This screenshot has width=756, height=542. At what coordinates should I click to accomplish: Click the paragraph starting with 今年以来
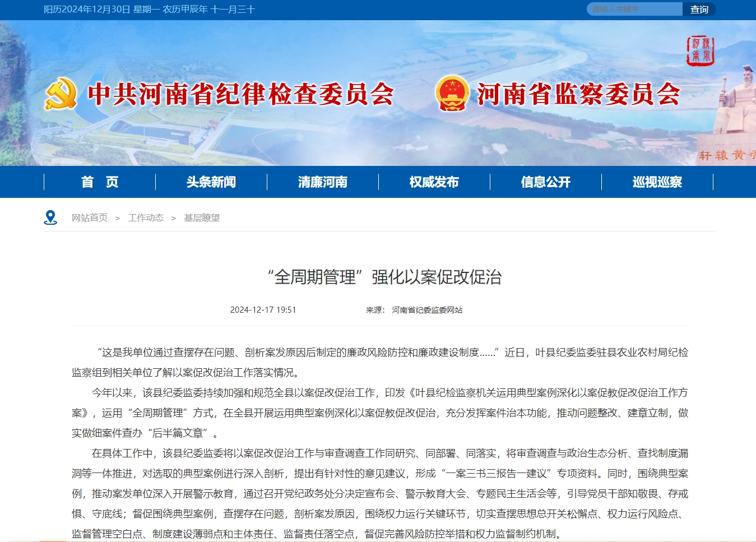[380, 413]
